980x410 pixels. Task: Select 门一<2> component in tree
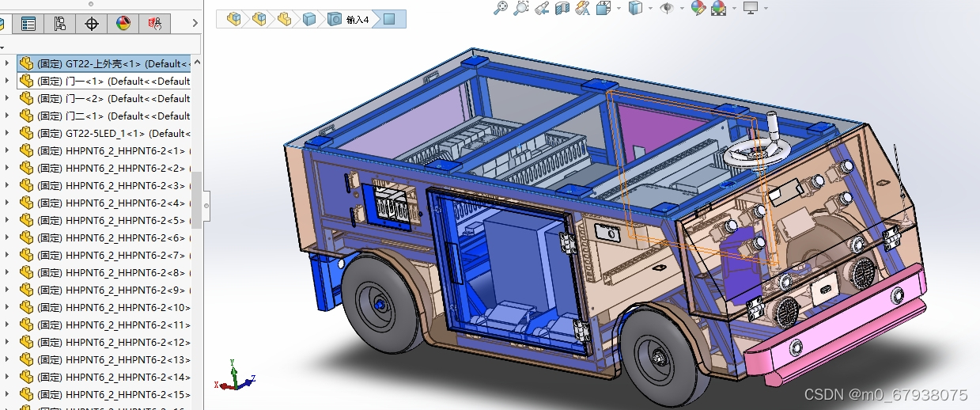[104, 98]
